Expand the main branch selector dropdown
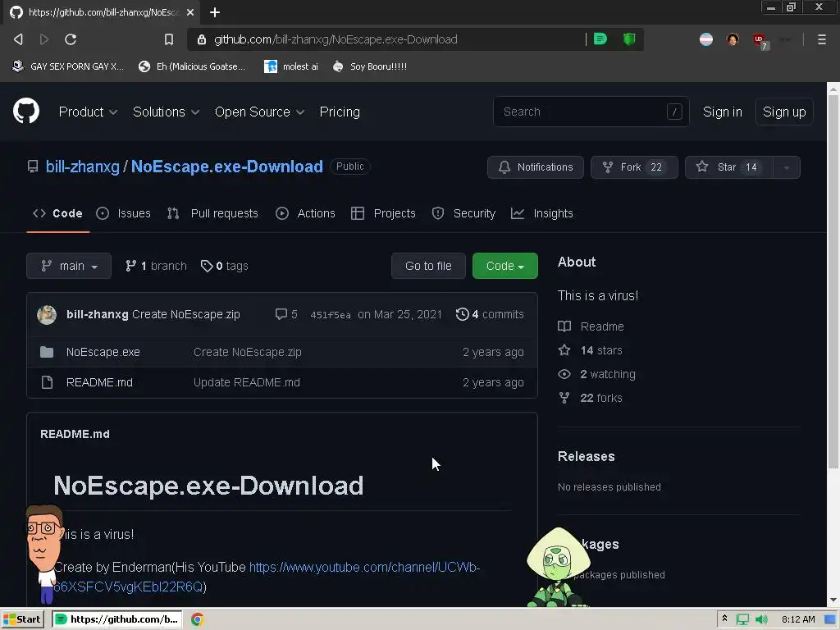The image size is (840, 630). pyautogui.click(x=69, y=266)
